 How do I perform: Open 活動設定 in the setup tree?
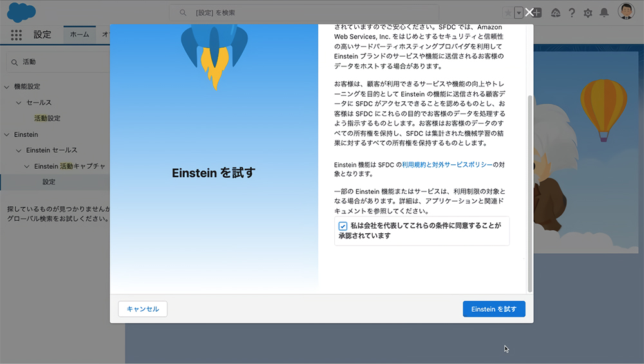[47, 119]
